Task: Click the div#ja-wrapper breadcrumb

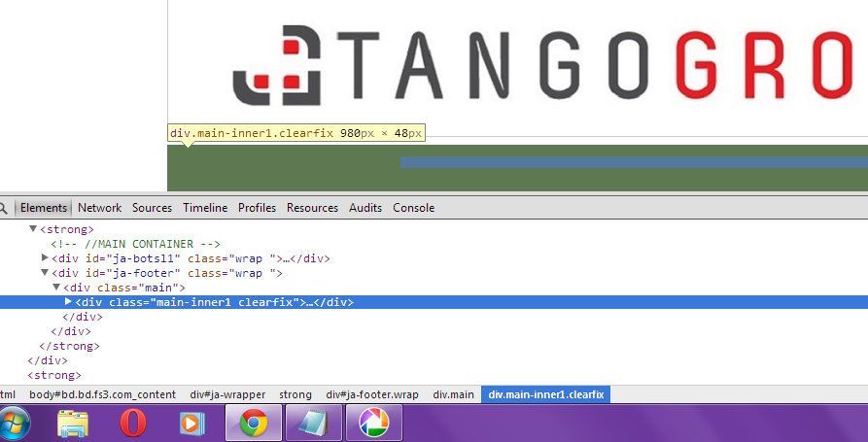Action: tap(227, 395)
